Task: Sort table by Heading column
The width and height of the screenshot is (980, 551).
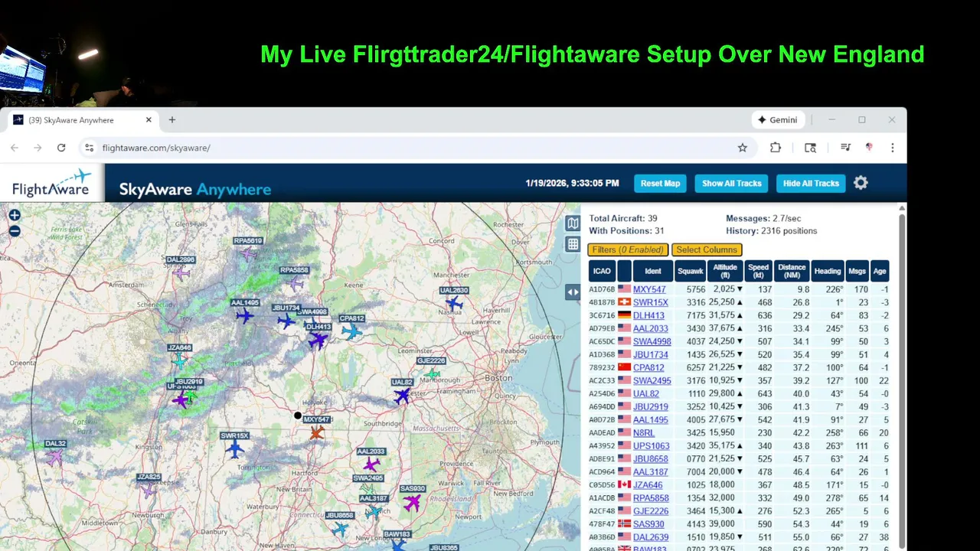Action: click(x=828, y=271)
